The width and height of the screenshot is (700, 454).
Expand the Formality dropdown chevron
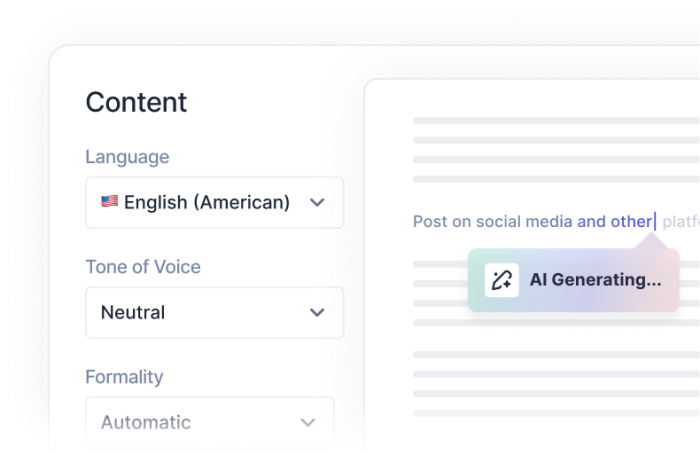pos(308,422)
